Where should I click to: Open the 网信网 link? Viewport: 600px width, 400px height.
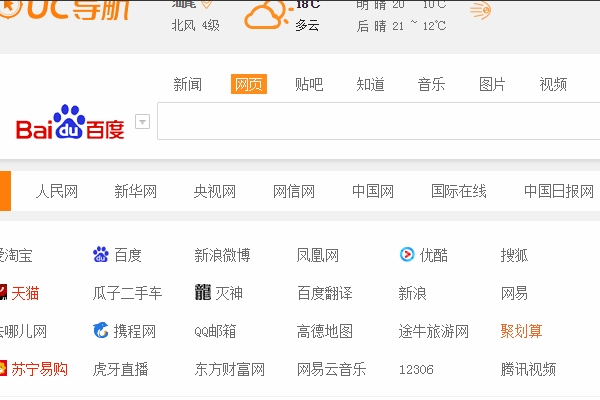pyautogui.click(x=294, y=191)
